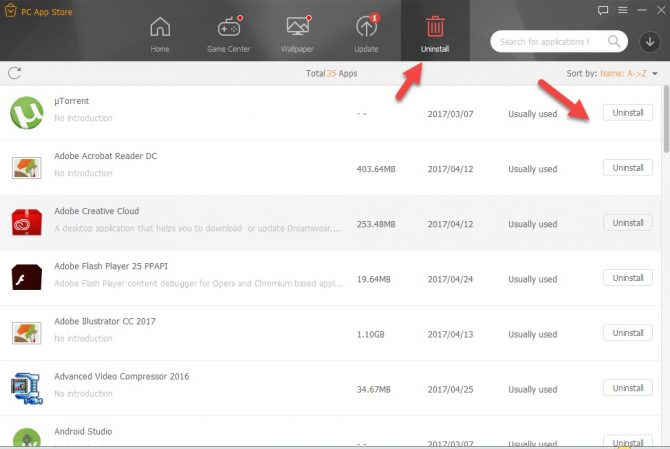
Task: Select the Adobe Illustrator CC 2017 name
Action: pos(105,321)
